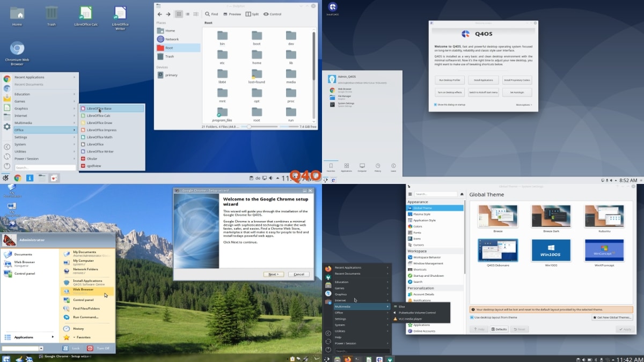Click Turn on Desktop effects button

450,92
